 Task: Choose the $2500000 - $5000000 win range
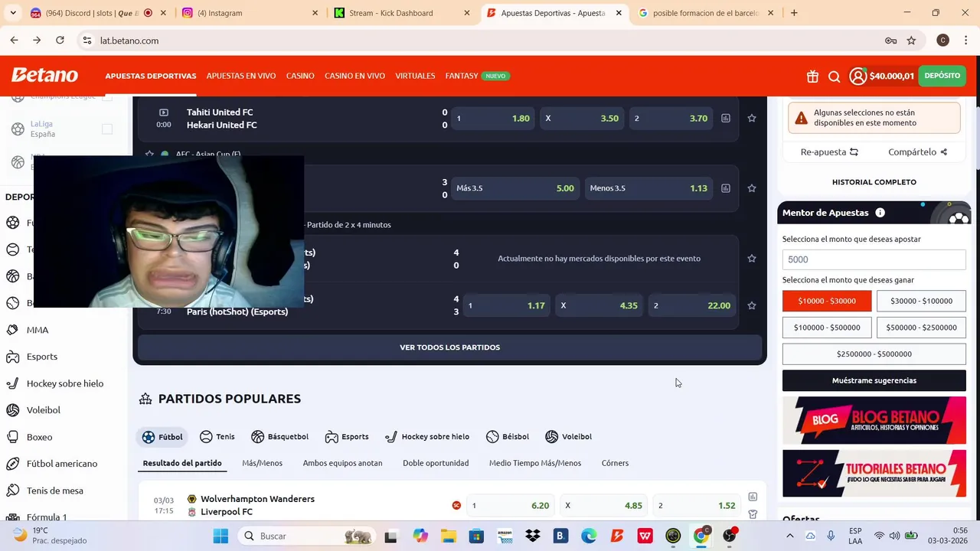[x=874, y=354]
